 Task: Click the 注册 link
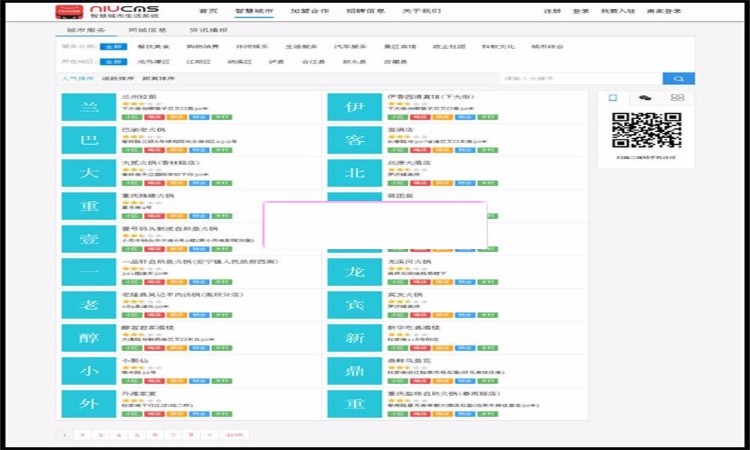click(x=552, y=11)
